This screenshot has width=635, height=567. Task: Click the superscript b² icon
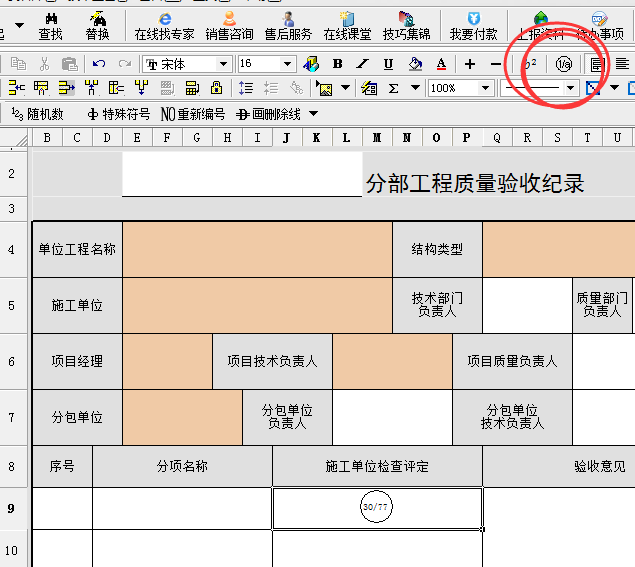[530, 64]
